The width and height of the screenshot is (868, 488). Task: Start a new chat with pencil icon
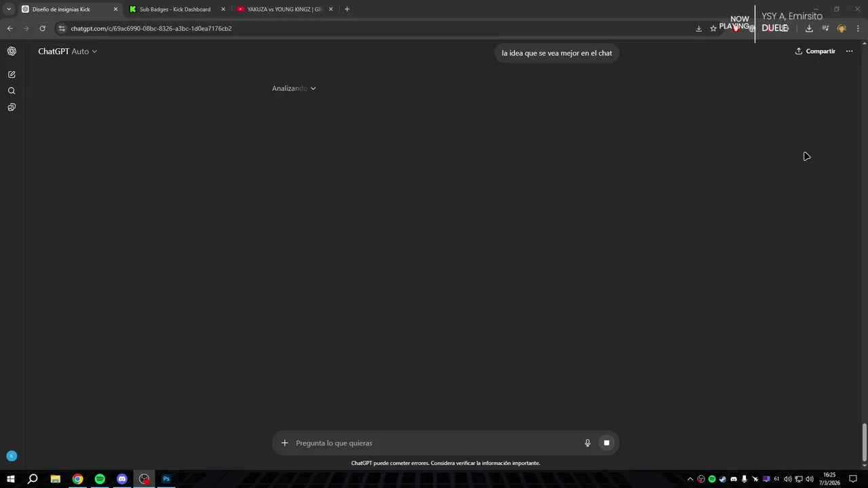point(12,75)
